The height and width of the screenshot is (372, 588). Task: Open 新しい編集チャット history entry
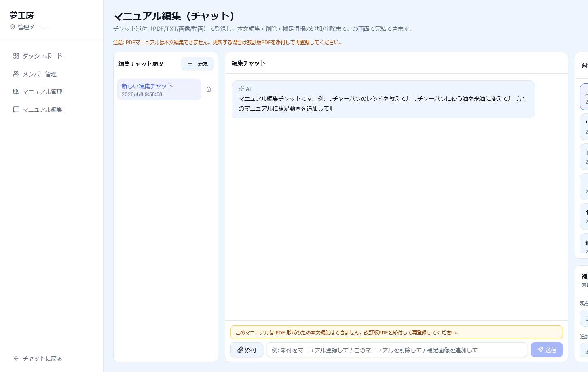pyautogui.click(x=159, y=89)
